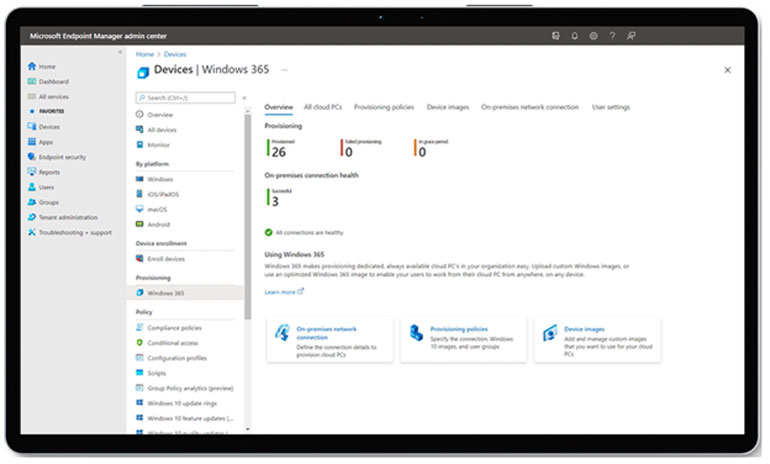770x464 pixels.
Task: Click the devices menu vertical scrollbar
Action: [248, 216]
